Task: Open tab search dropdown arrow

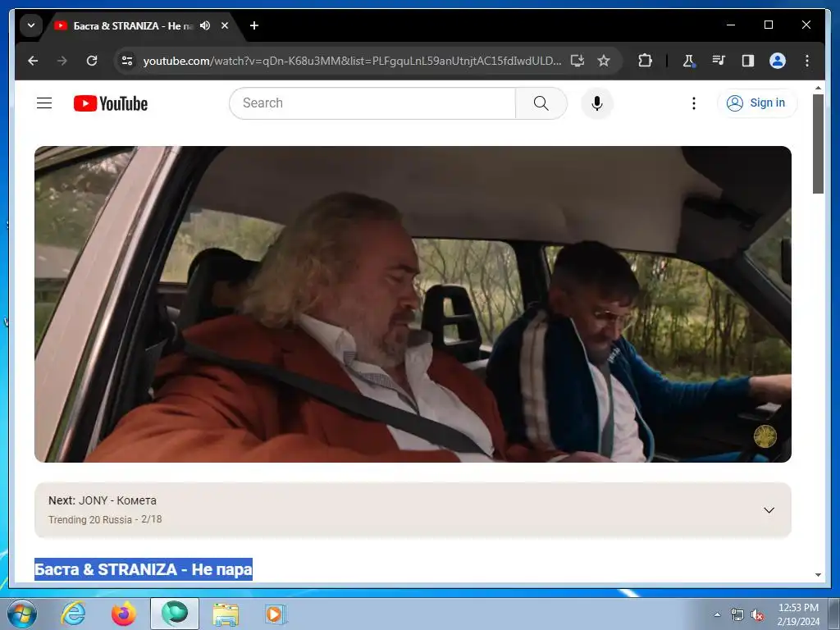Action: pyautogui.click(x=31, y=25)
